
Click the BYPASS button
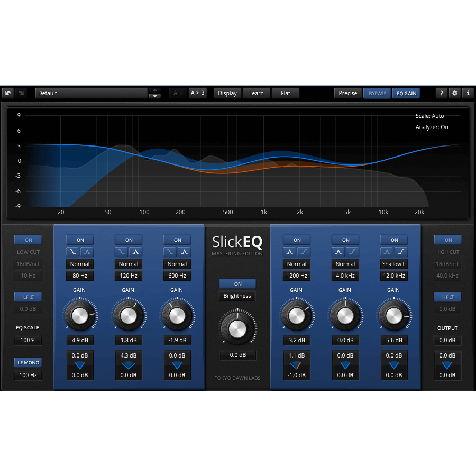[x=377, y=93]
